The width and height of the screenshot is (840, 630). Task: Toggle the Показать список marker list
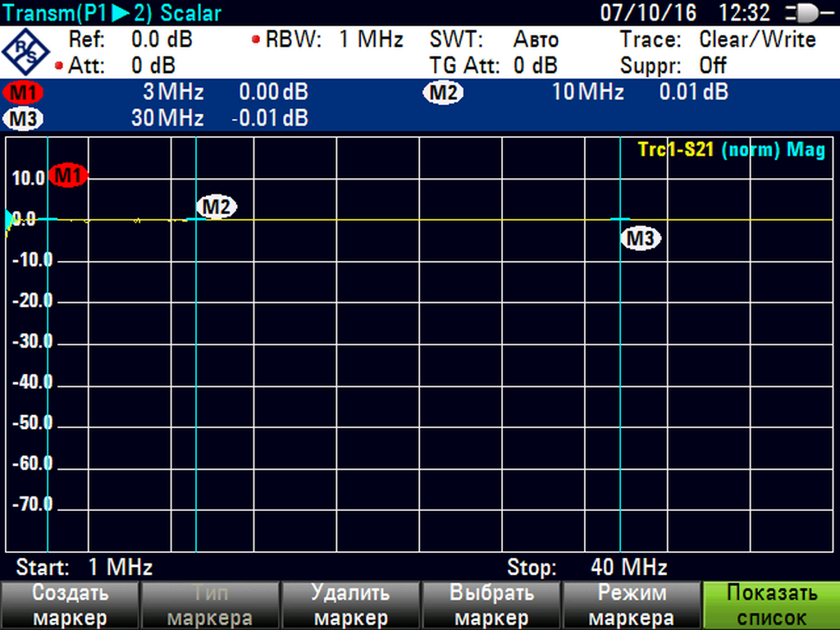(771, 605)
